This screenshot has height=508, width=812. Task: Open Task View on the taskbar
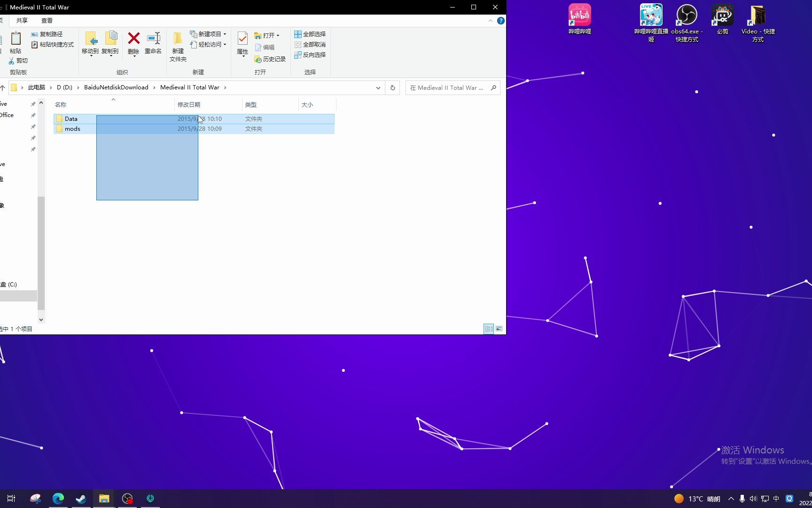click(11, 499)
